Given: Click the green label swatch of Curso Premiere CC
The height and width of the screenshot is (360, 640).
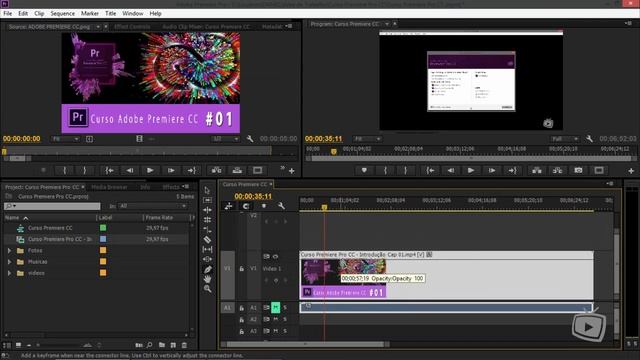Looking at the screenshot, I should [x=103, y=228].
